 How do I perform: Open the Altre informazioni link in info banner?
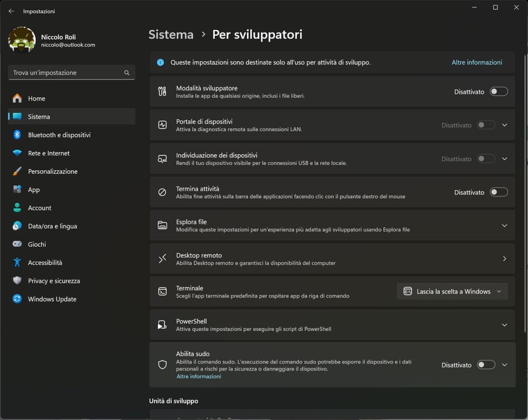click(476, 62)
